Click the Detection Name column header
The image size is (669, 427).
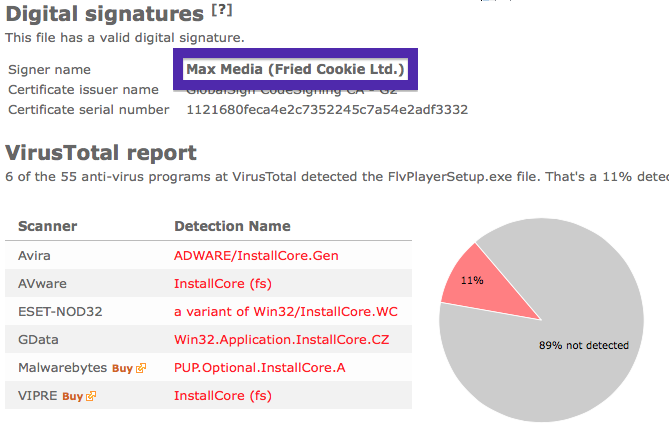point(232,226)
